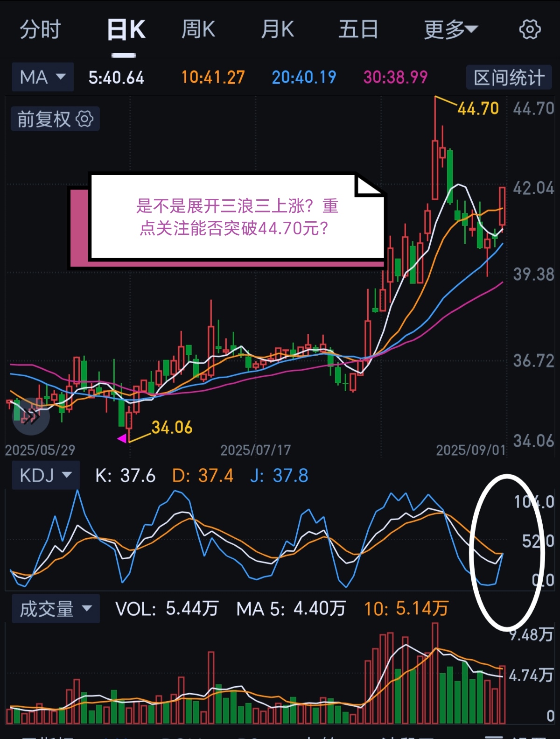Click the 44.70 high price label
560x739 pixels.
coord(478,108)
